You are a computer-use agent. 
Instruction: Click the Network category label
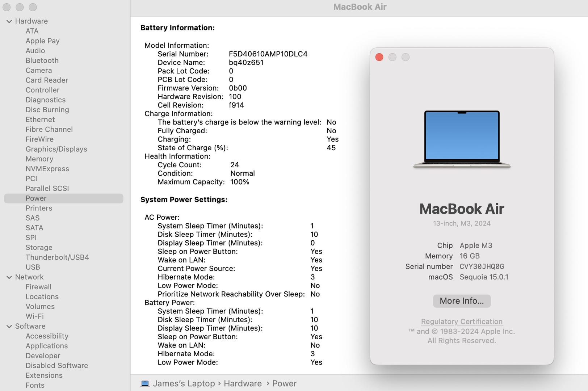(x=29, y=277)
